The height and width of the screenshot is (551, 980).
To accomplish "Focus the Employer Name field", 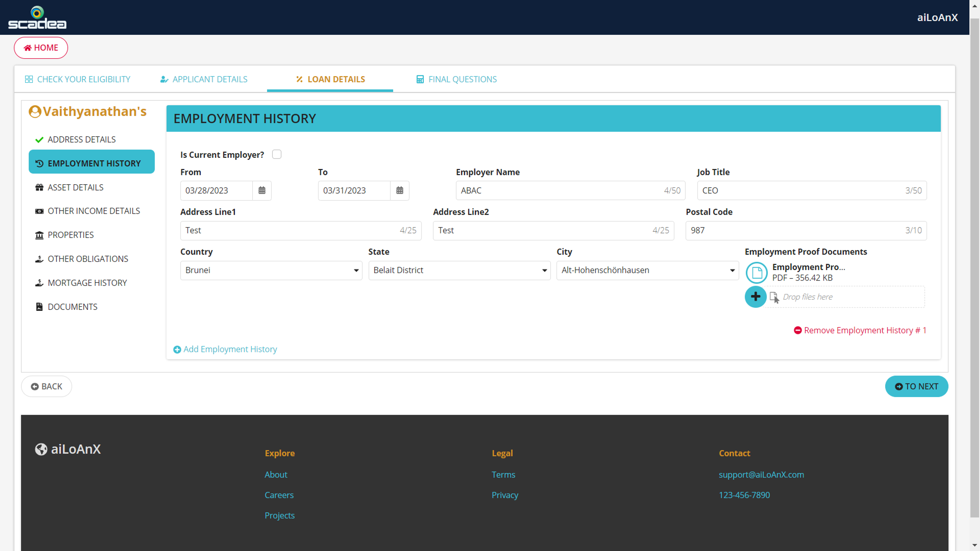I will (570, 191).
